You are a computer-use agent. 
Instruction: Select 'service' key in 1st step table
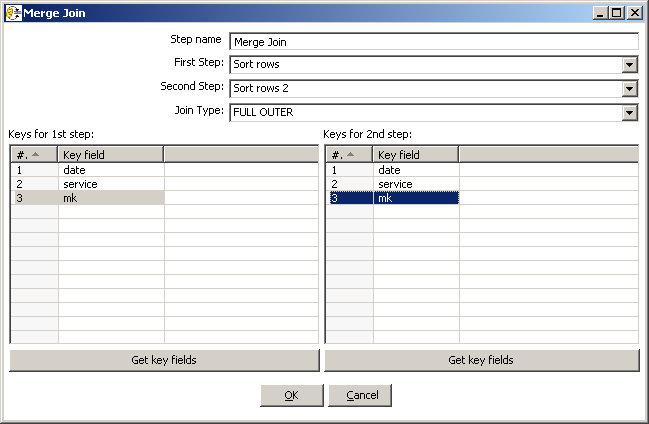(x=111, y=184)
